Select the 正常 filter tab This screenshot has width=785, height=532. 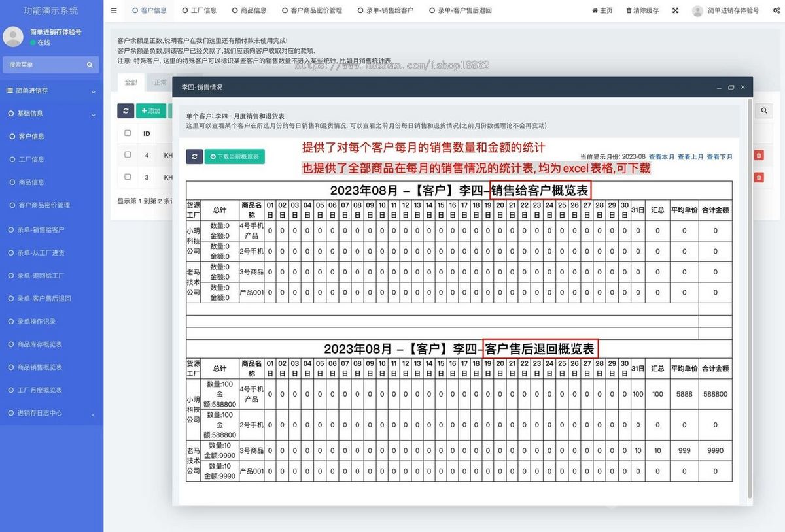[x=160, y=82]
